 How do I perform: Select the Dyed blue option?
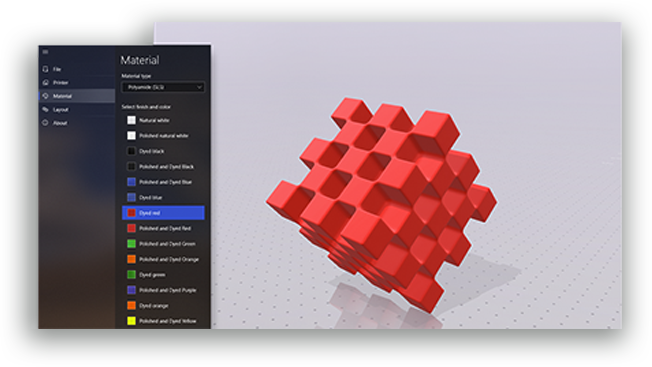tap(163, 197)
